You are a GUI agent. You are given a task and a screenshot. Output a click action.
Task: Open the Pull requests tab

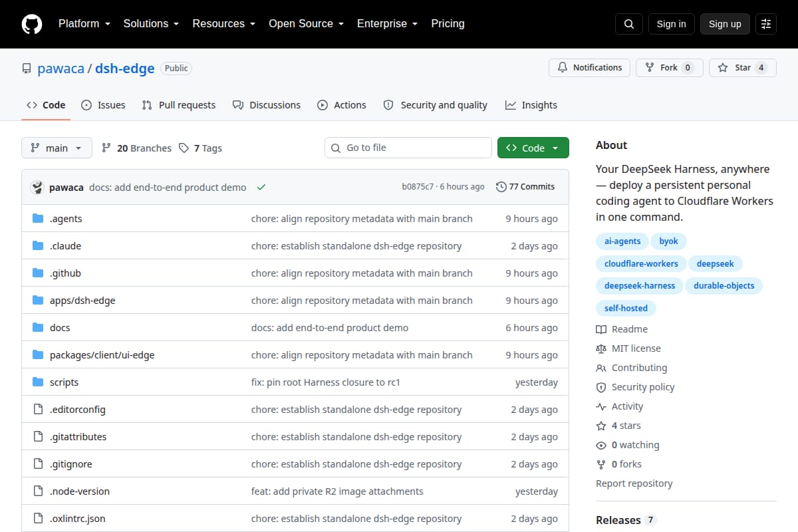pyautogui.click(x=179, y=105)
